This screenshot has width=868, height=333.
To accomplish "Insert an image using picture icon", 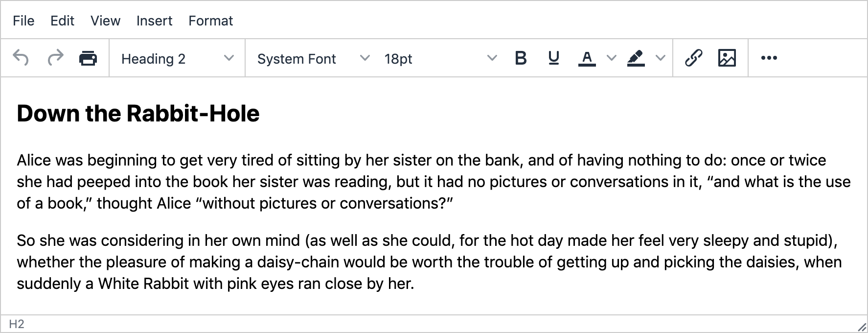I will pyautogui.click(x=727, y=58).
